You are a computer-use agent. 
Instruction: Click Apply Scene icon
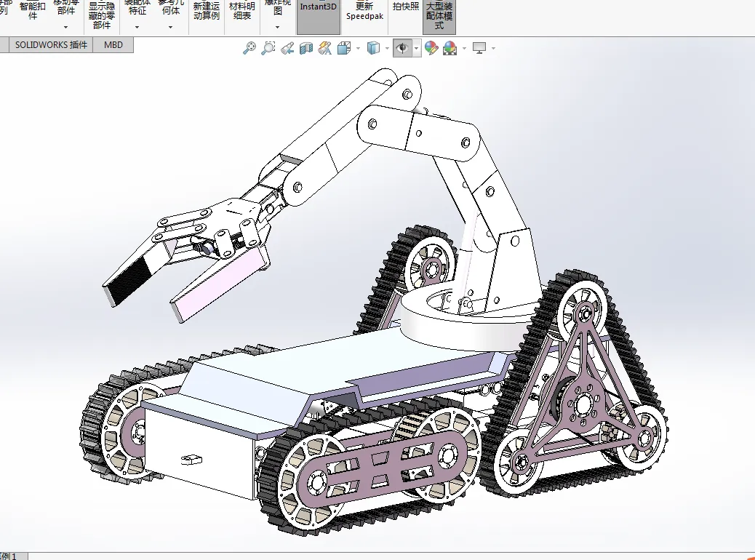click(x=450, y=48)
